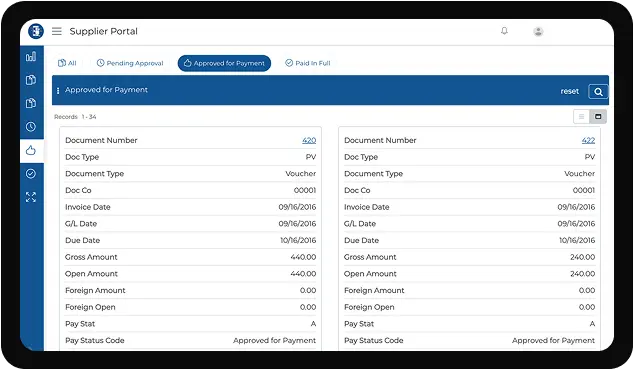Viewport: 634px width, 370px height.
Task: Select the Approved for Payment tab
Action: point(224,63)
